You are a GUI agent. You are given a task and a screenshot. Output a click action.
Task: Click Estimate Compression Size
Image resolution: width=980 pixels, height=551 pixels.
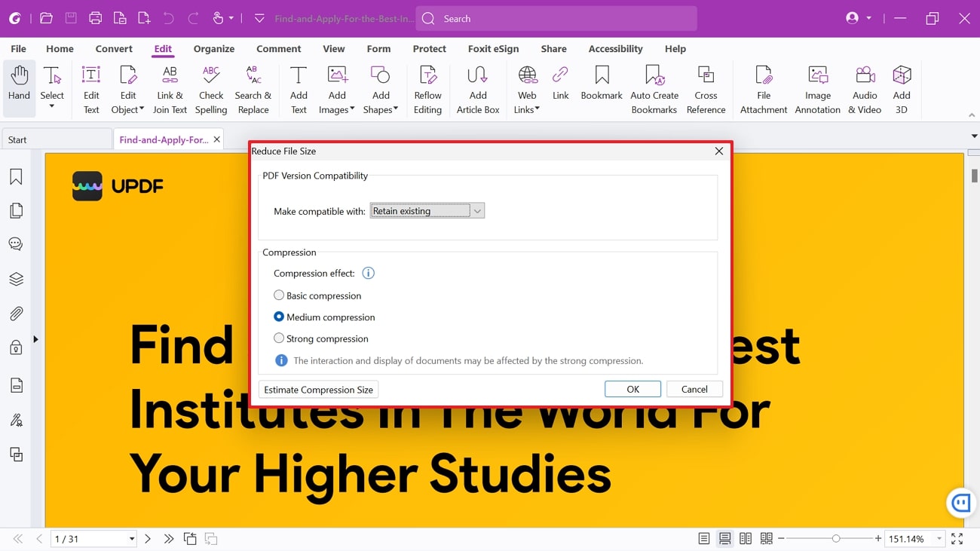tap(317, 389)
